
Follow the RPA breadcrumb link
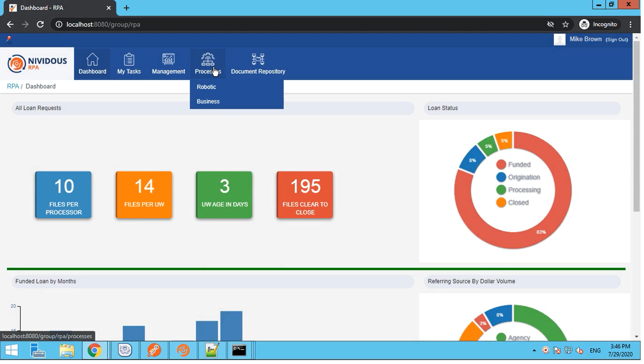coord(13,86)
